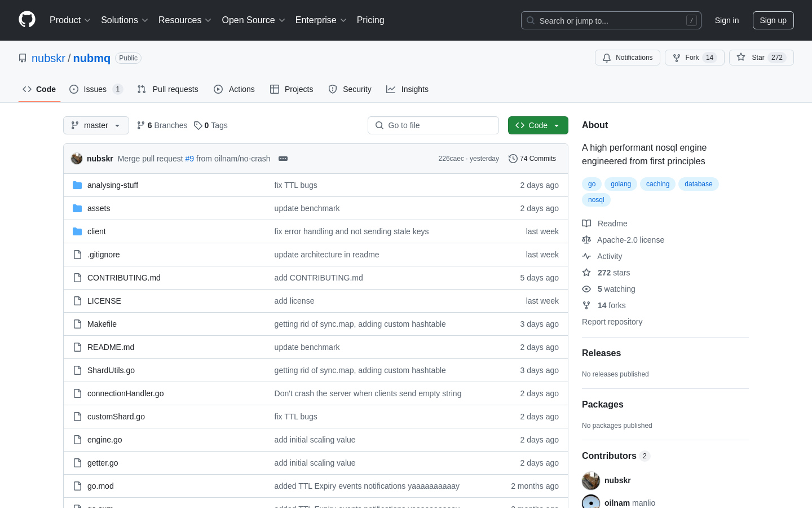Open the Security tab
Image resolution: width=812 pixels, height=508 pixels.
point(350,89)
